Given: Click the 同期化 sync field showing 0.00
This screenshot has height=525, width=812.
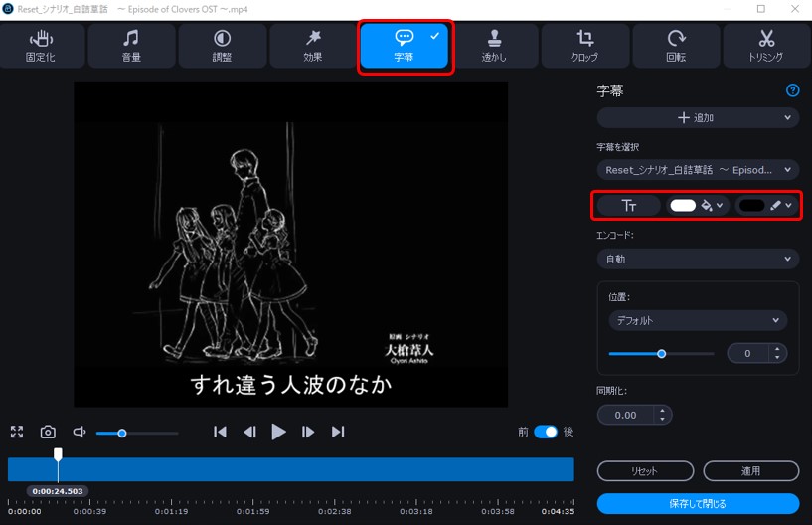Looking at the screenshot, I should click(x=625, y=416).
